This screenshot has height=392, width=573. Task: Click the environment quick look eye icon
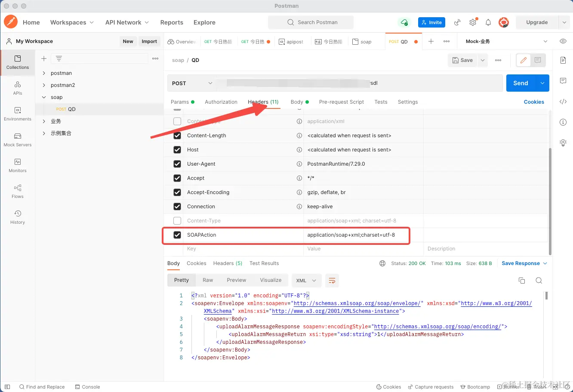563,41
